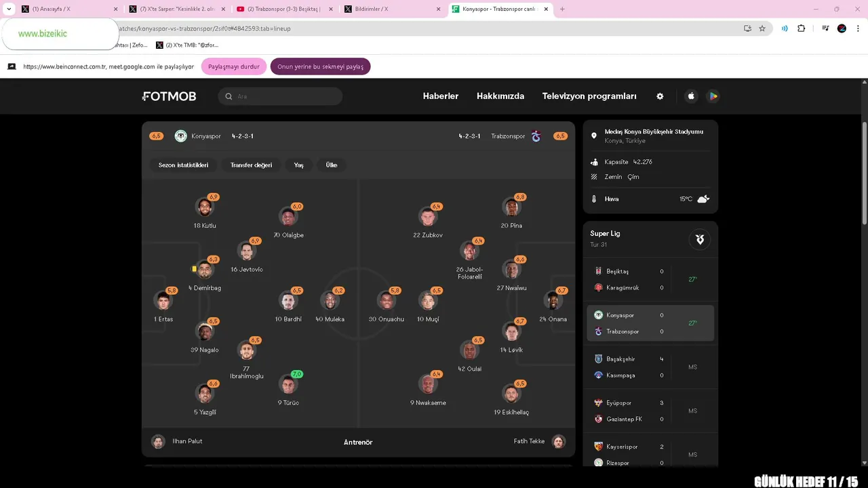The height and width of the screenshot is (488, 868).
Task: Click Paylaşmayı durdur button
Action: 233,66
